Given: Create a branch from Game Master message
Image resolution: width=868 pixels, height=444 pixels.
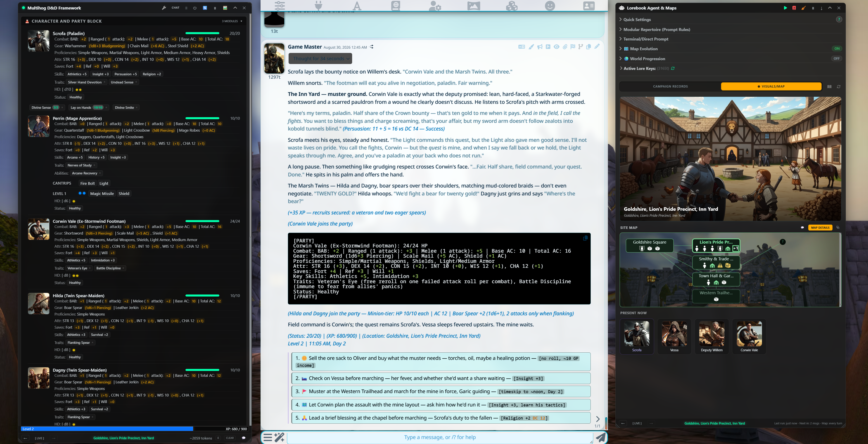Looking at the screenshot, I should (x=581, y=47).
